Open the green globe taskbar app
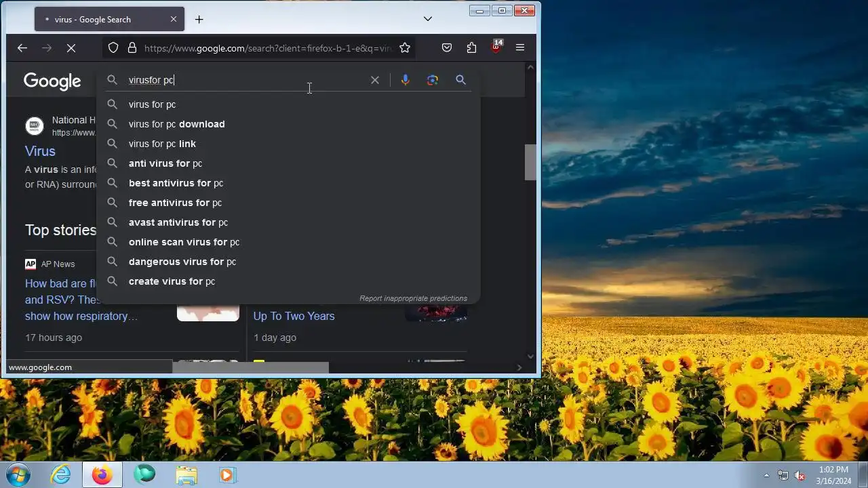868x488 pixels. pyautogui.click(x=144, y=475)
